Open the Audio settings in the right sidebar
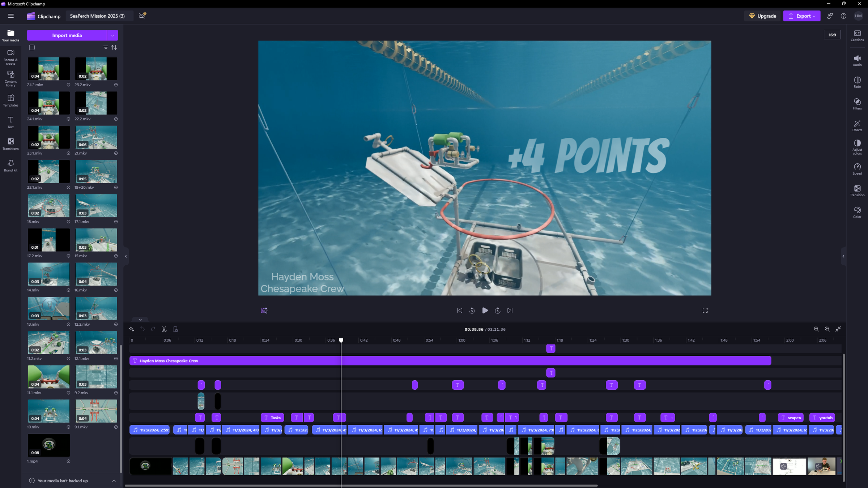 [857, 60]
